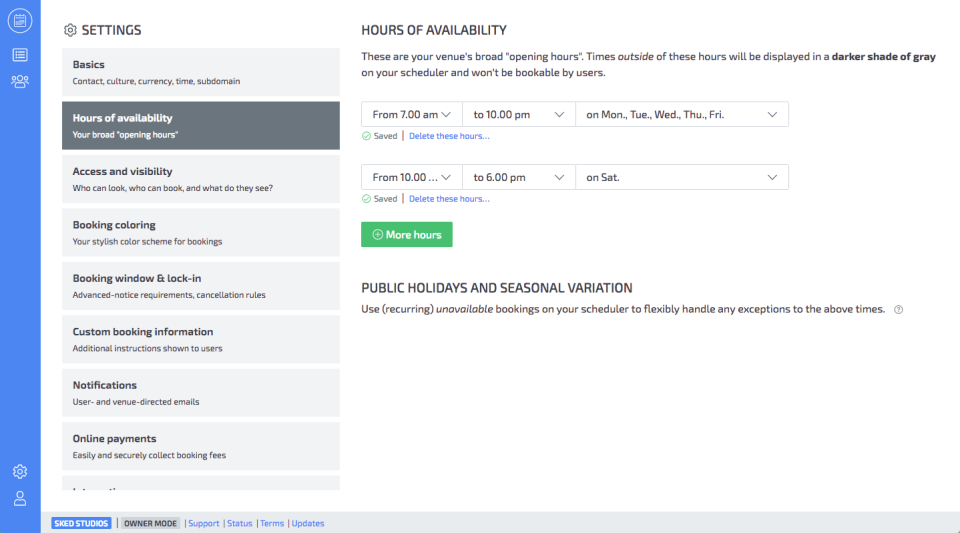Open the user profile icon in sidebar
The width and height of the screenshot is (960, 533).
[20, 499]
